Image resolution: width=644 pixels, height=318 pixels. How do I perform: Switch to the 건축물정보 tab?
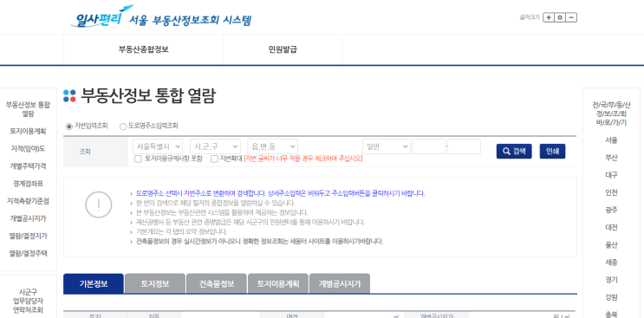217,283
